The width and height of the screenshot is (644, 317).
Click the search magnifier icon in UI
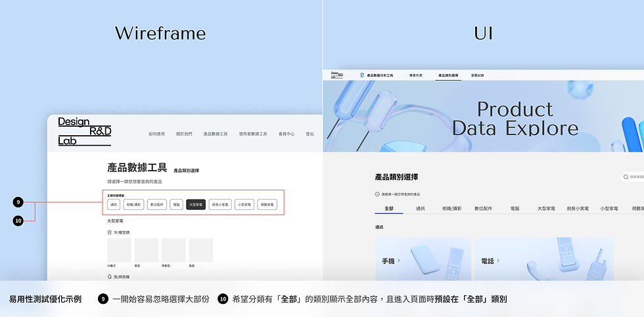[626, 177]
